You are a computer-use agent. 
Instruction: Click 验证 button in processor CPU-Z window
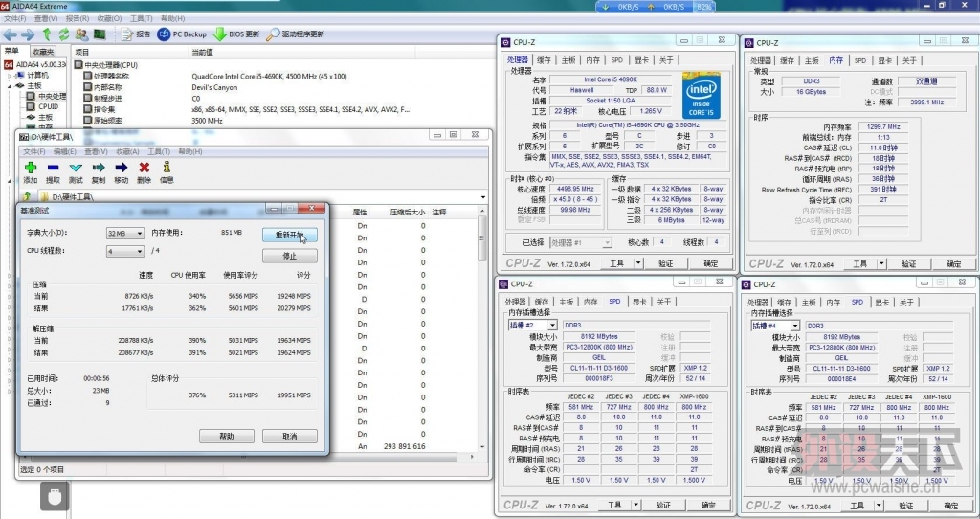[666, 263]
